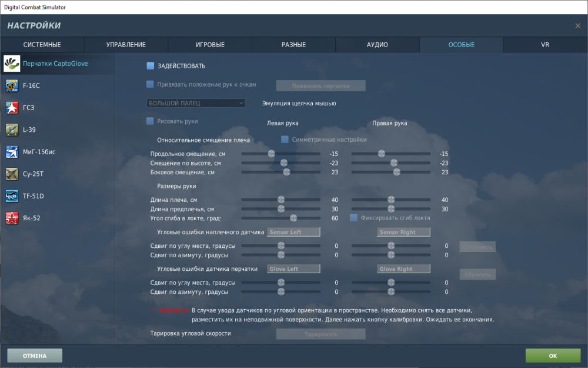Open the МиГ-15бис module icon
588x368 pixels.
pos(12,152)
